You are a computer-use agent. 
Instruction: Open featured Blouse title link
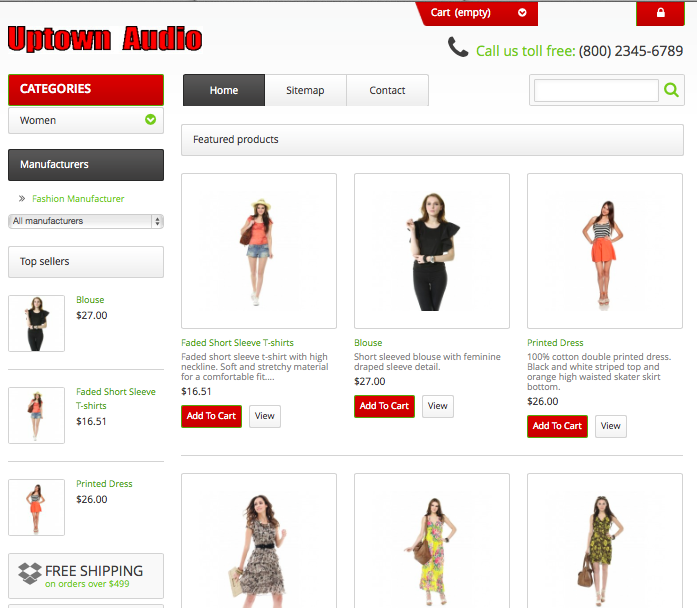tap(368, 343)
